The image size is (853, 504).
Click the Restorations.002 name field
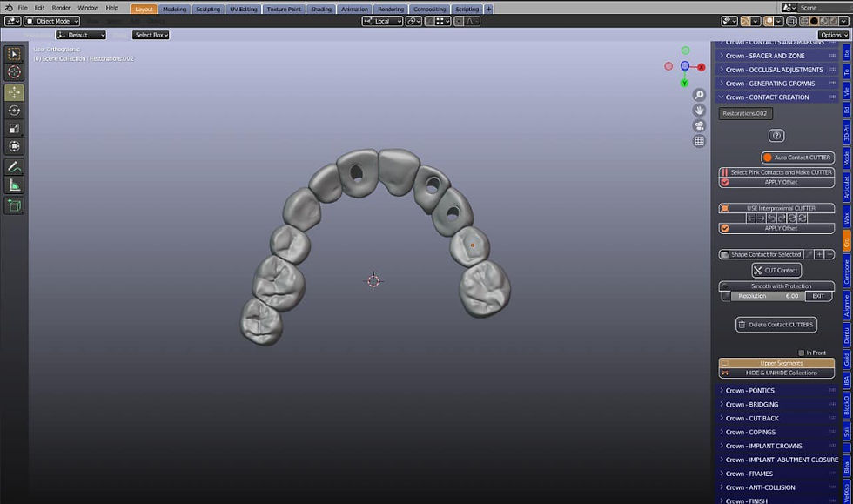[745, 113]
